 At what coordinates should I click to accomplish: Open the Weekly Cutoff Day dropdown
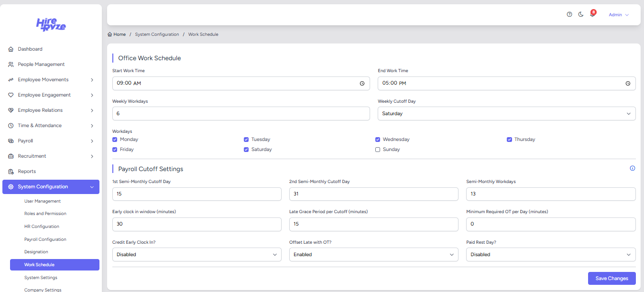pos(506,114)
